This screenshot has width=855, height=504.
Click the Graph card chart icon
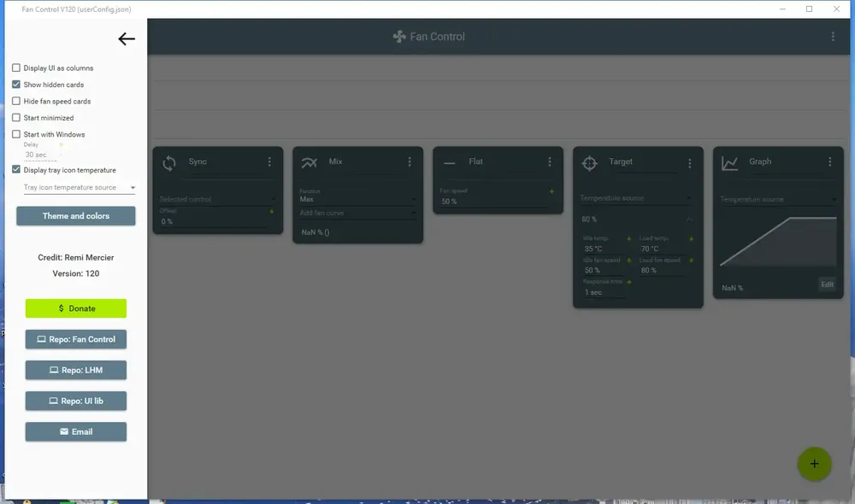[x=729, y=163]
